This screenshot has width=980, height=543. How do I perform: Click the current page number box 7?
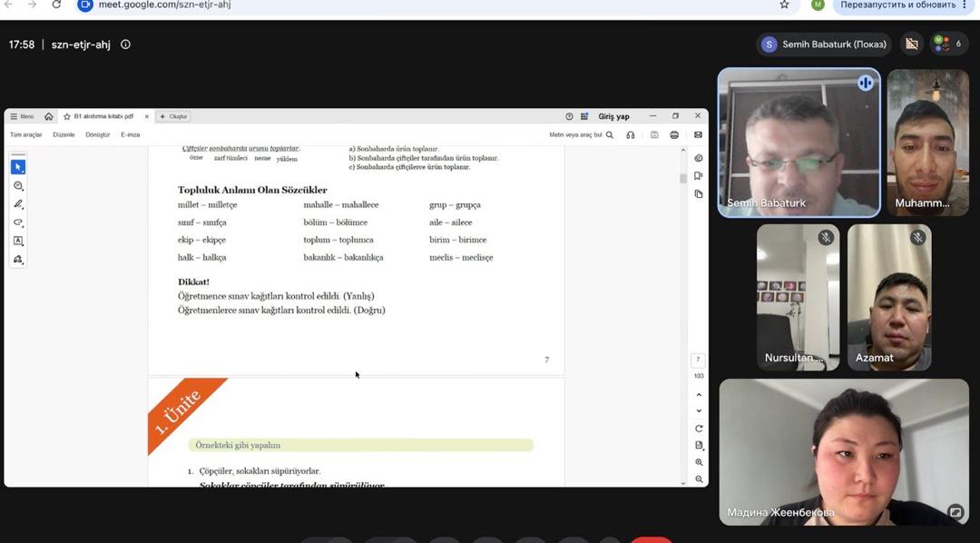tap(699, 360)
